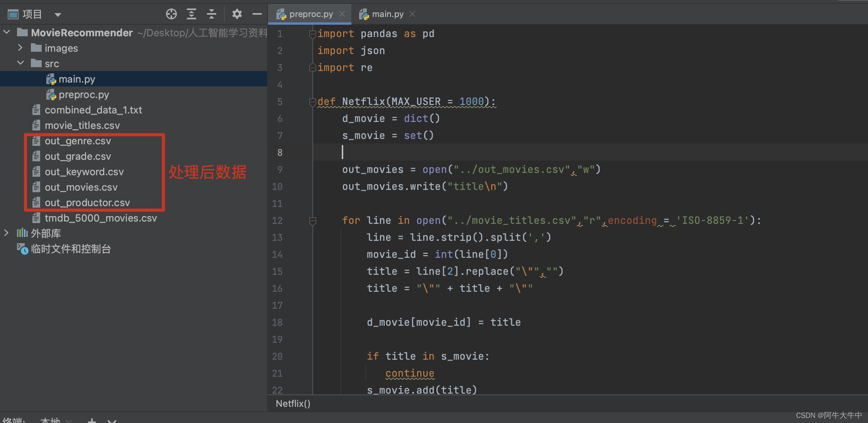Close the preproc.py editor tab
868x423 pixels.
click(342, 14)
